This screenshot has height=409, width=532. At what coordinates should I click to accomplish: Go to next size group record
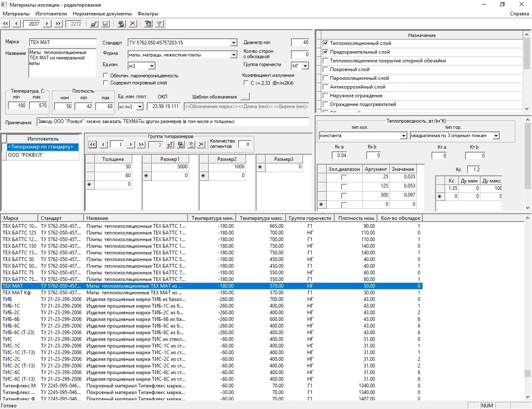pyautogui.click(x=131, y=145)
